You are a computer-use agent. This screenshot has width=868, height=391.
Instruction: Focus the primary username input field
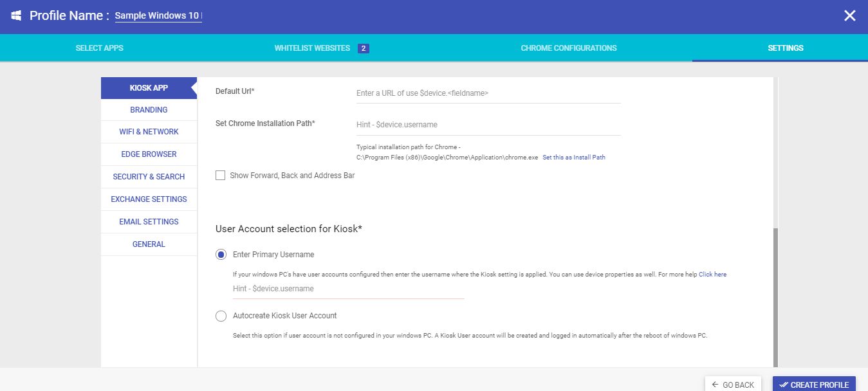coord(348,289)
